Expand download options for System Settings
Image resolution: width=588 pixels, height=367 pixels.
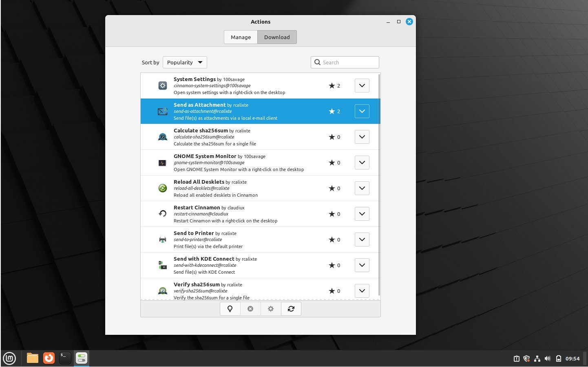pyautogui.click(x=362, y=86)
